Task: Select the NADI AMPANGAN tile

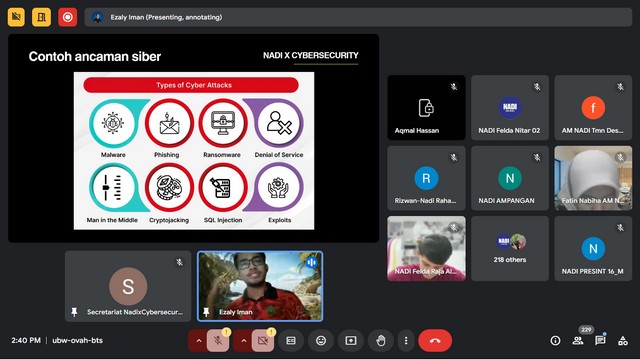Action: coord(510,178)
